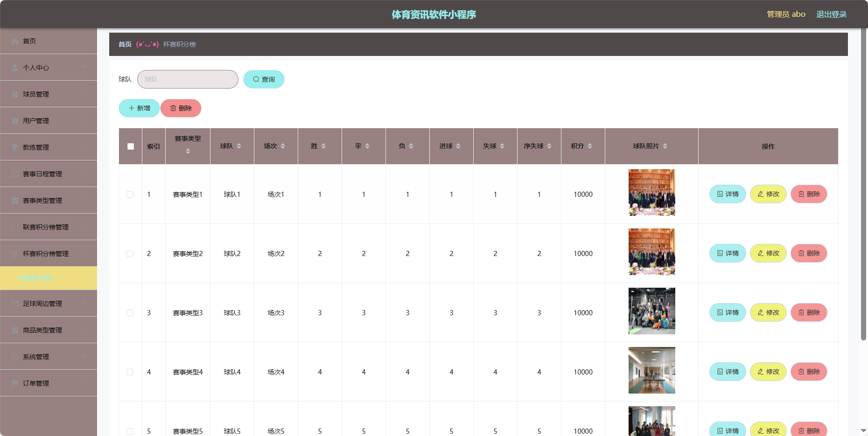Check the checkbox for row 球队1
The width and height of the screenshot is (868, 436).
pos(130,194)
